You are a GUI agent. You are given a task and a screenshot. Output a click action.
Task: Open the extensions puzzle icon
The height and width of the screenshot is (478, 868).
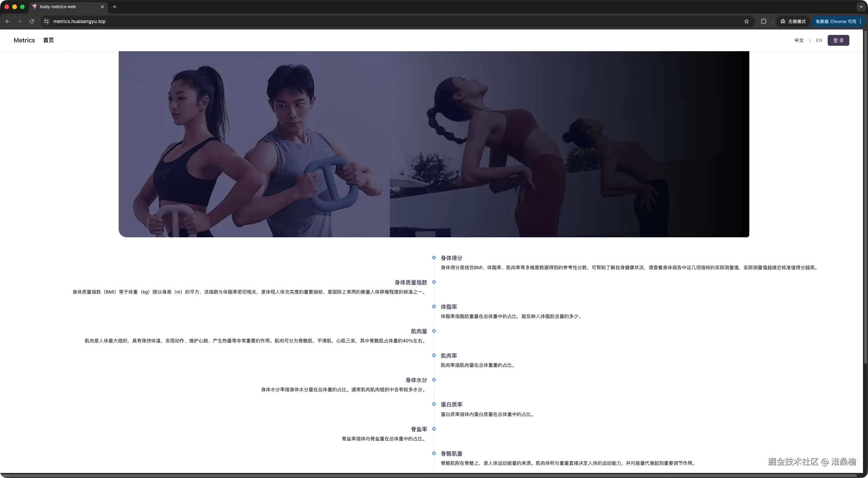764,21
